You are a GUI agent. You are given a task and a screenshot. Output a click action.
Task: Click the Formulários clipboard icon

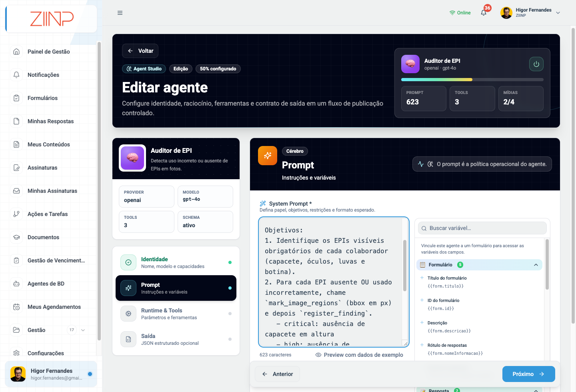click(x=16, y=98)
